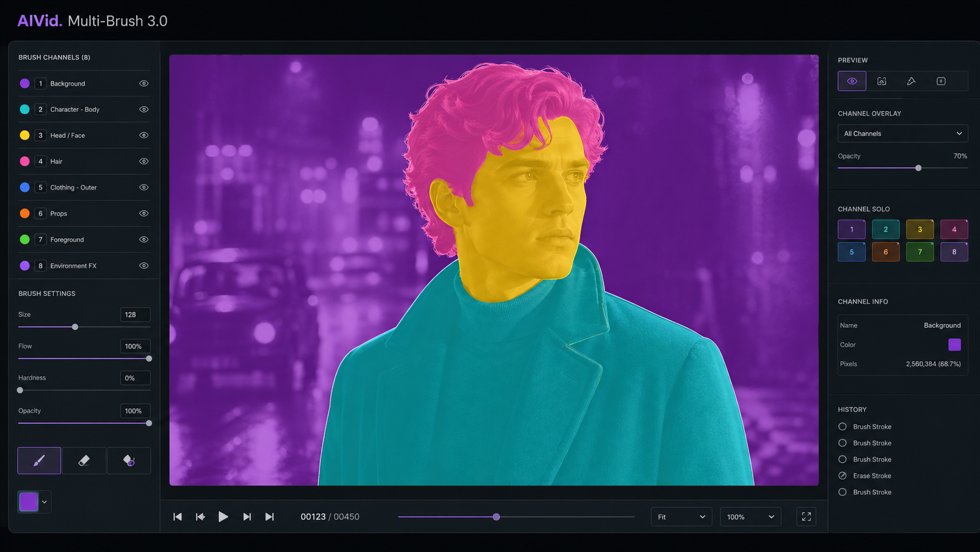
Task: Click the Channel Info color swatch
Action: click(955, 345)
